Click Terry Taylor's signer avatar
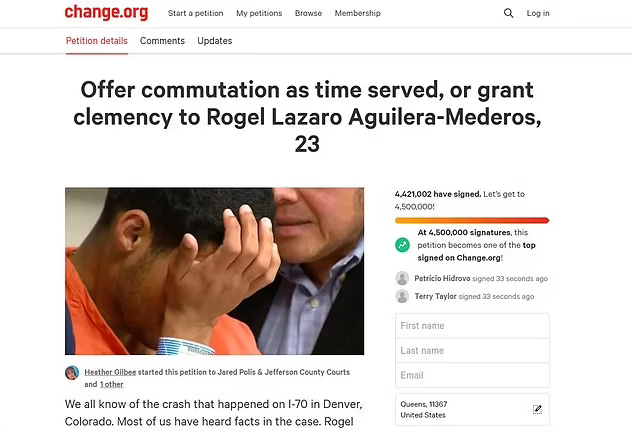Image resolution: width=632 pixels, height=431 pixels. coord(402,296)
